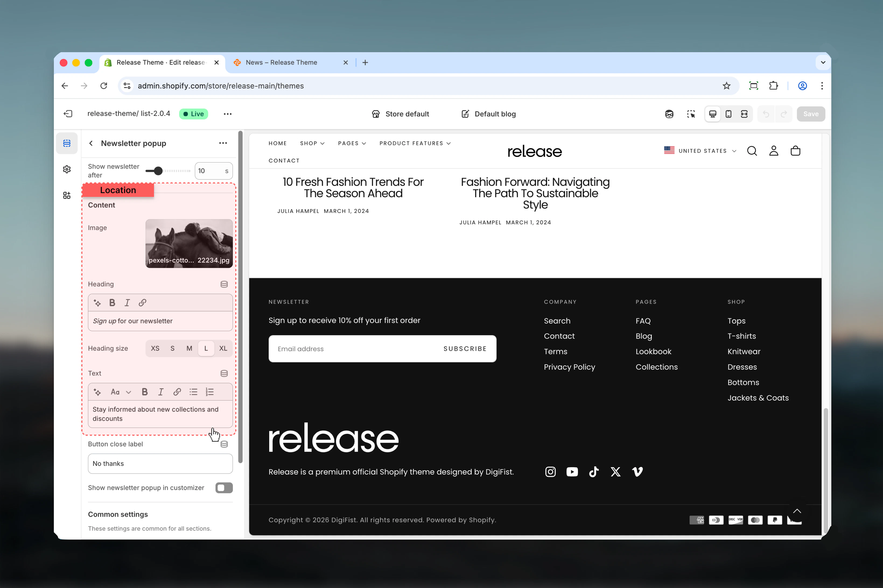Open Jackets & Coats footer link
The height and width of the screenshot is (588, 883).
[758, 398]
